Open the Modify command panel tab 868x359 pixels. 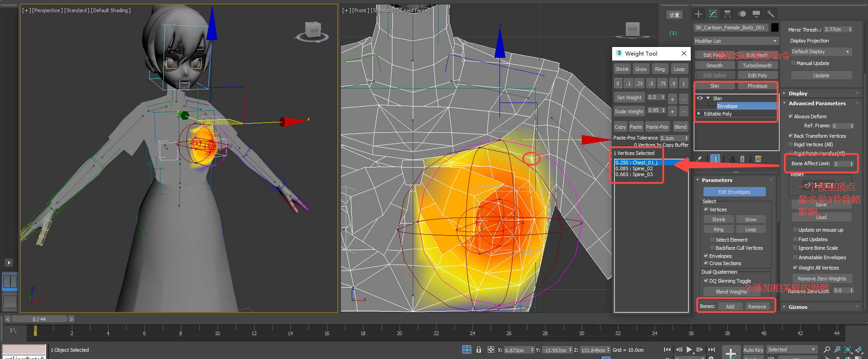click(713, 14)
